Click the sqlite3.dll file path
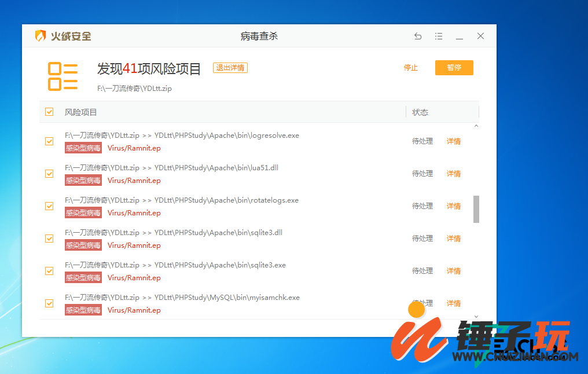This screenshot has width=588, height=374. [x=174, y=233]
